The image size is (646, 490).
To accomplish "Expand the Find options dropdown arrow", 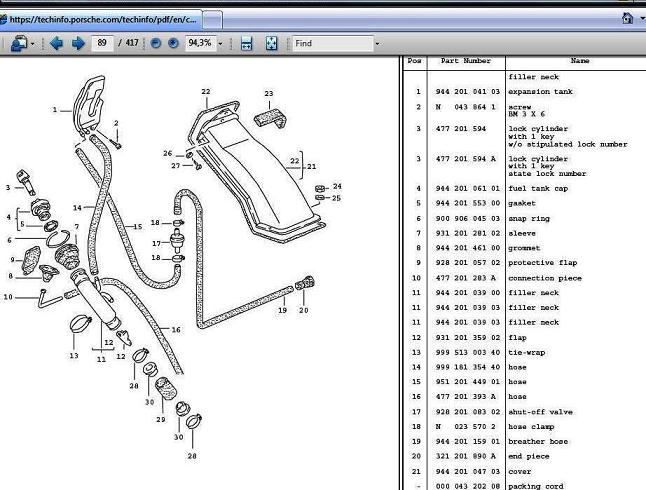I will [x=377, y=44].
